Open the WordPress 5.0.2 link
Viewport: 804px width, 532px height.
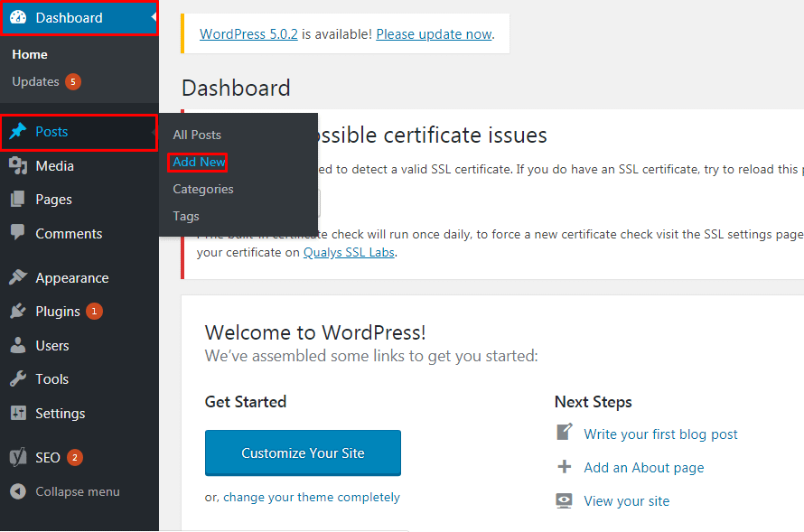tap(248, 34)
